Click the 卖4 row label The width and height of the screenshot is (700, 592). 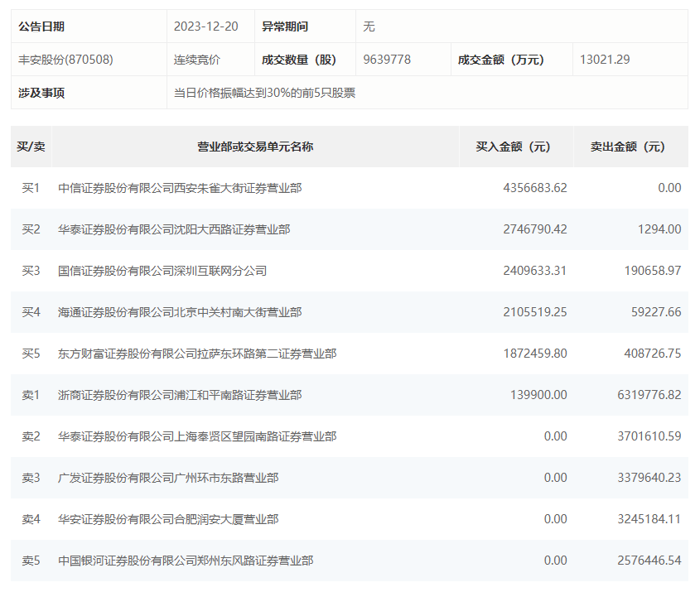(x=31, y=519)
